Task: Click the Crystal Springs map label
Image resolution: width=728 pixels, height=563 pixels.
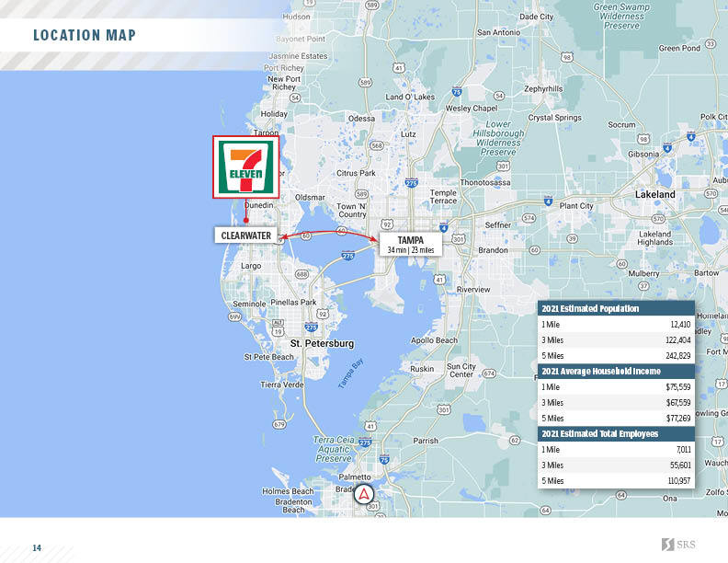Action: pos(555,118)
